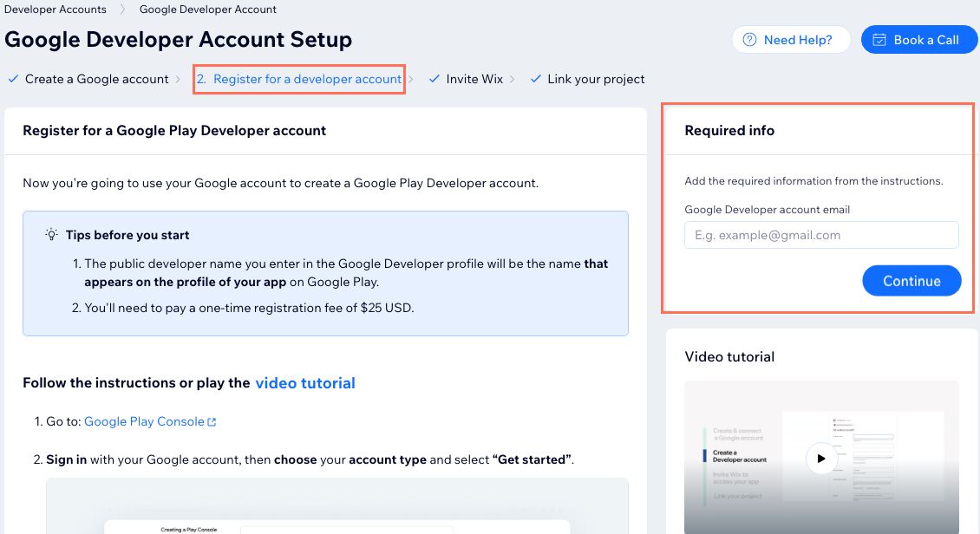Switch to the Invite Wix step

coord(474,79)
